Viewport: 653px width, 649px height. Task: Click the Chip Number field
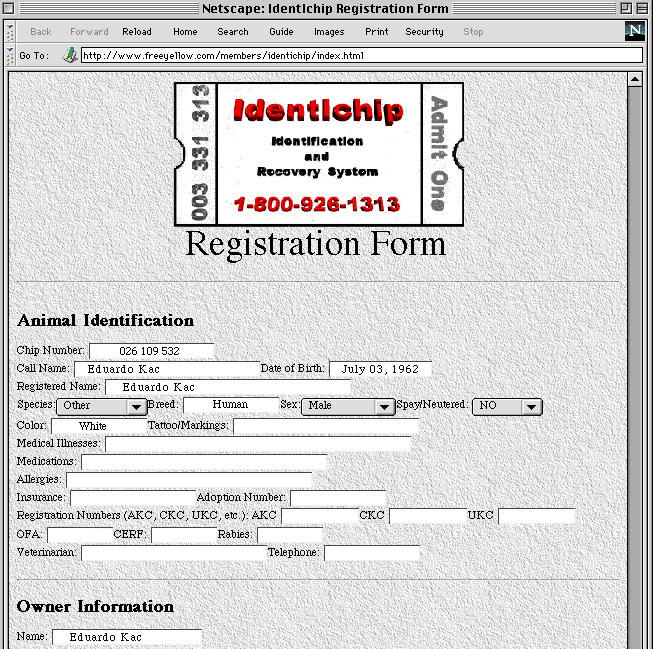tap(152, 351)
